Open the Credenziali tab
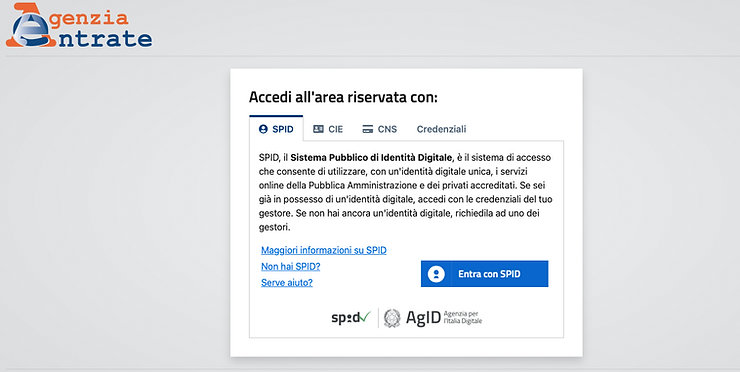The image size is (740, 372). click(x=441, y=129)
